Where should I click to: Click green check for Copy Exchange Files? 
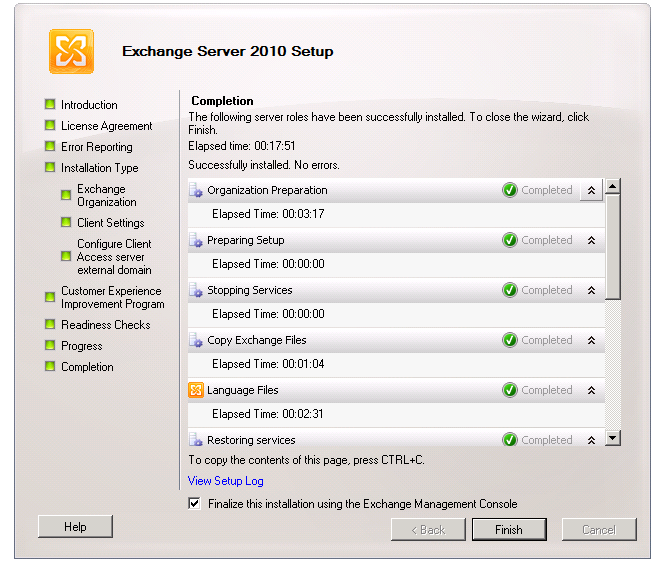point(510,340)
